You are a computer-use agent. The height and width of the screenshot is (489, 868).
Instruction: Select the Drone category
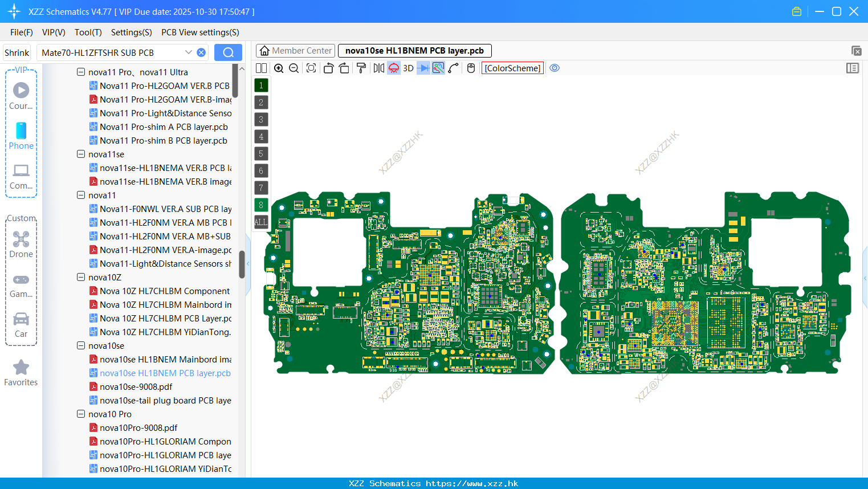21,244
